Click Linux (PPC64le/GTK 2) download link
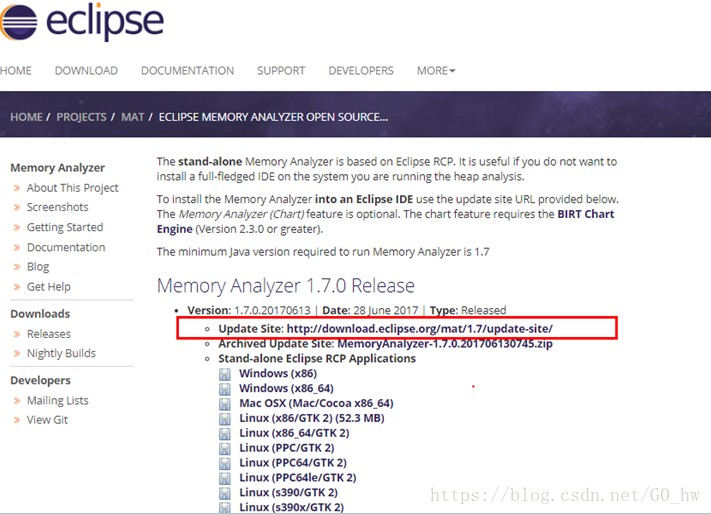Image resolution: width=711 pixels, height=515 pixels. click(298, 478)
